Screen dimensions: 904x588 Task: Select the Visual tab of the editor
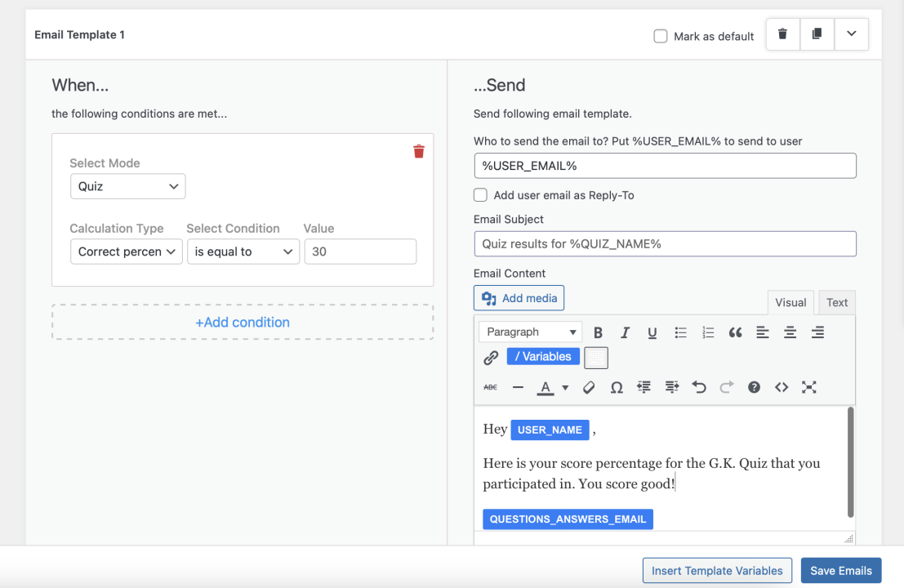(x=790, y=302)
